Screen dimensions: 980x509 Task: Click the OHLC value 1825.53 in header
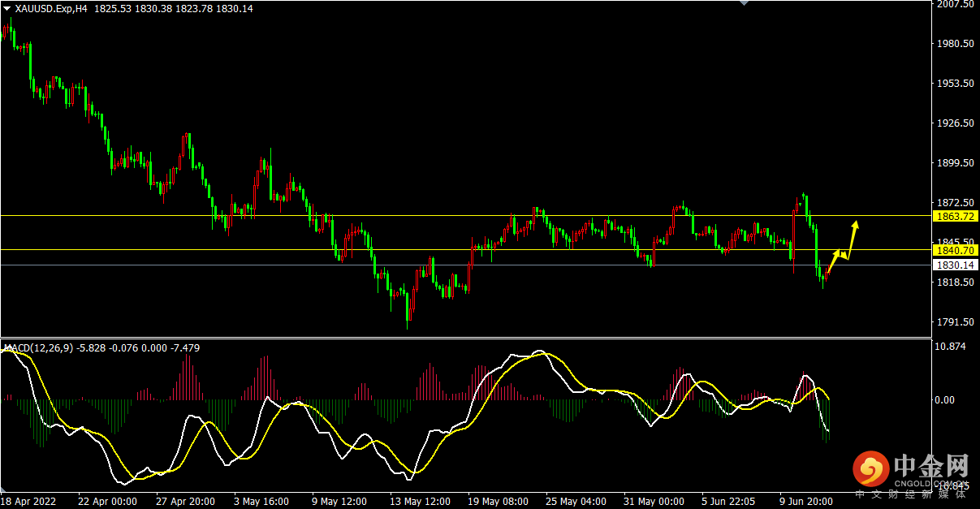[x=112, y=8]
